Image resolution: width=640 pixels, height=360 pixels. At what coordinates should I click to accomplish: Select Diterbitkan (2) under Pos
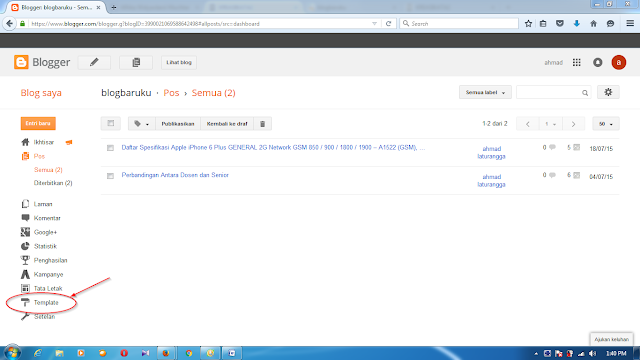coord(53,183)
